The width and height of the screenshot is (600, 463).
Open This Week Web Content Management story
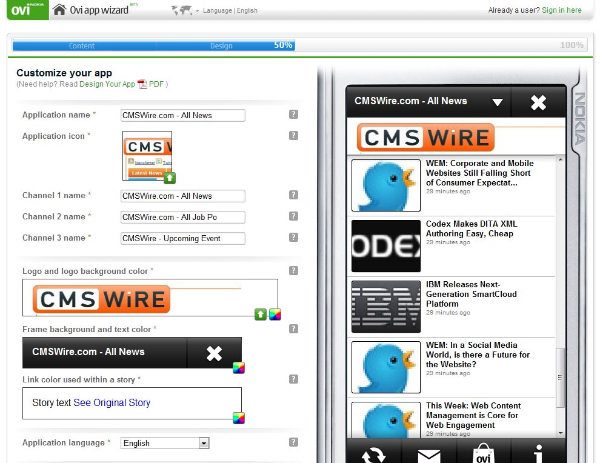(473, 415)
